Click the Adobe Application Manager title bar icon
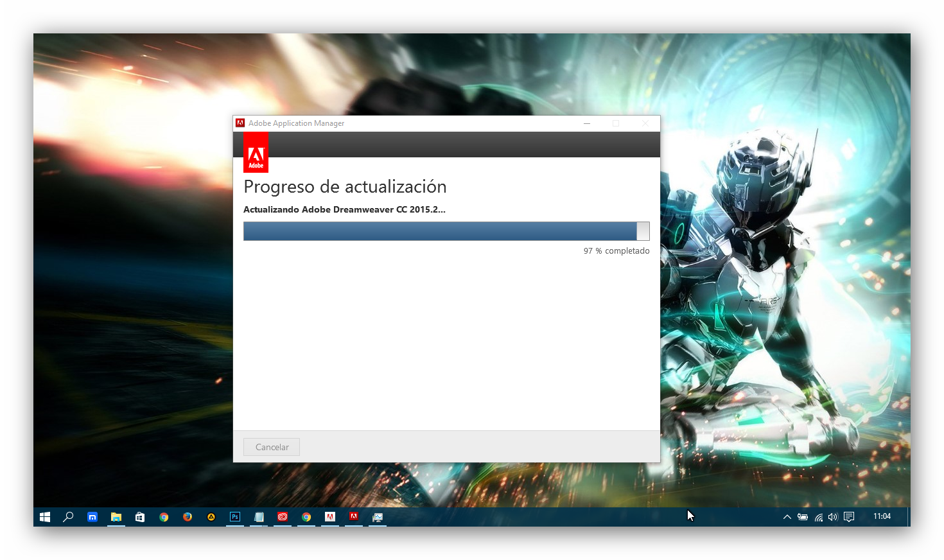Image resolution: width=944 pixels, height=560 pixels. (x=240, y=123)
